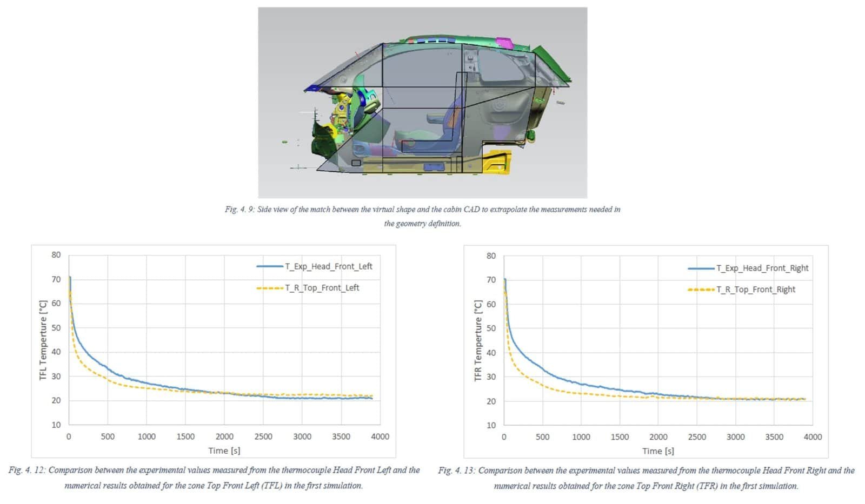Select the Fig. 4. 9 caption text
This screenshot has width=865, height=504.
422,216
